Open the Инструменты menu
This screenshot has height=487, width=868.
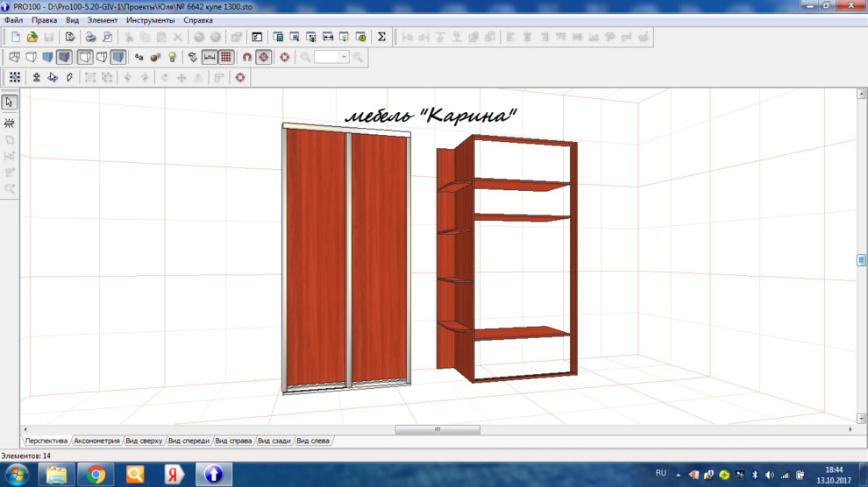click(x=150, y=20)
